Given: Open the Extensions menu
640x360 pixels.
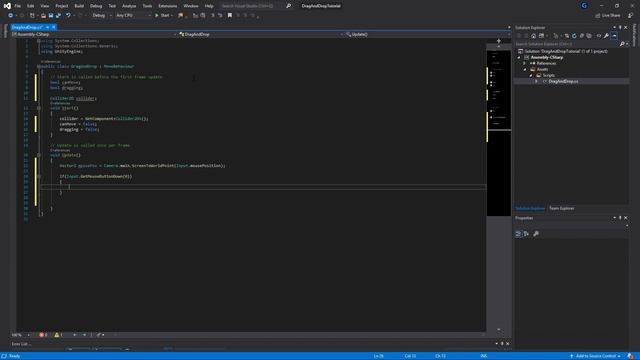Looking at the screenshot, I should [168, 6].
